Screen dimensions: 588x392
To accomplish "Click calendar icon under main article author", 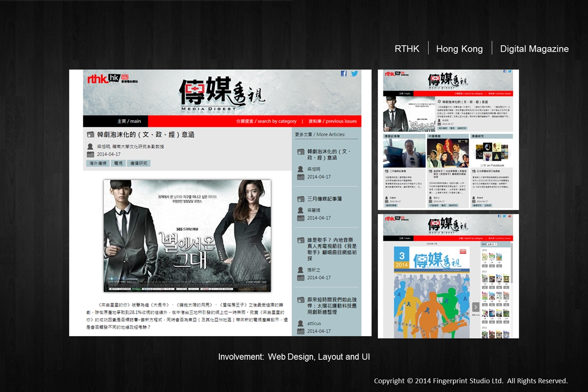I will 90,154.
